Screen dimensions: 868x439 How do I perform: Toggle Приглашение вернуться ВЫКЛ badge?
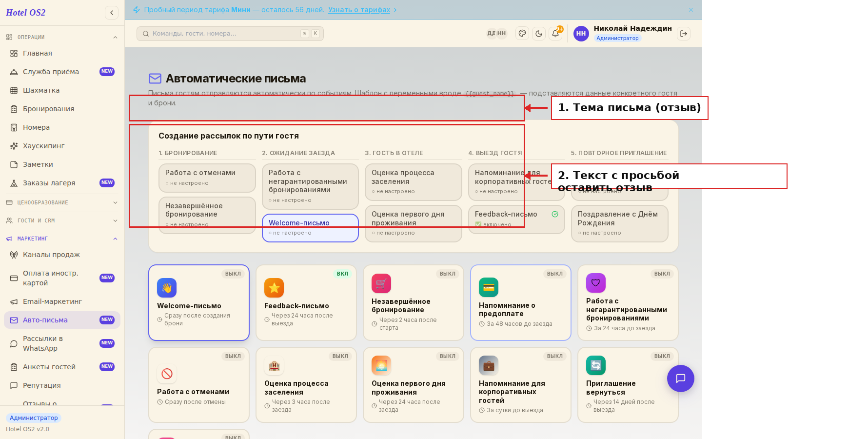click(x=662, y=356)
